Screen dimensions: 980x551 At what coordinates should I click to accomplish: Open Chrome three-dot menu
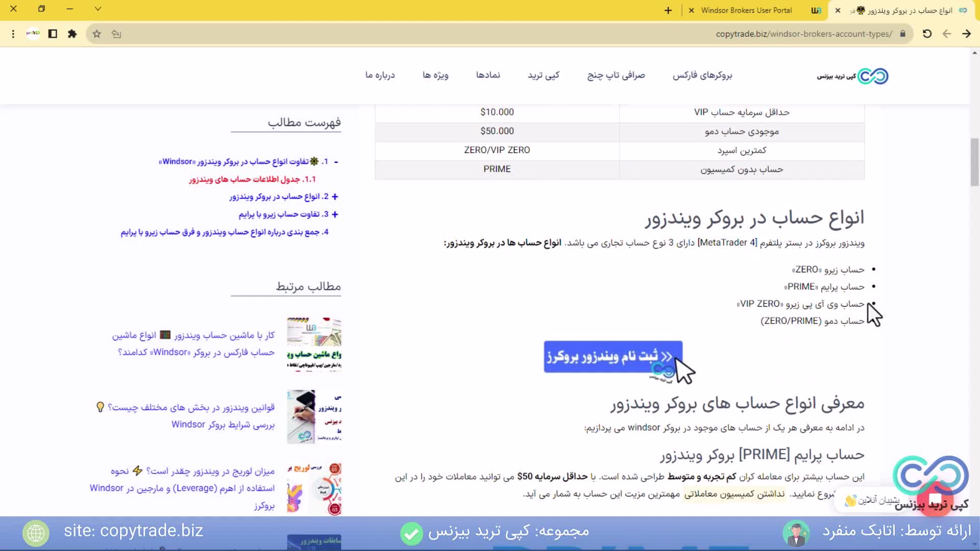click(x=13, y=34)
